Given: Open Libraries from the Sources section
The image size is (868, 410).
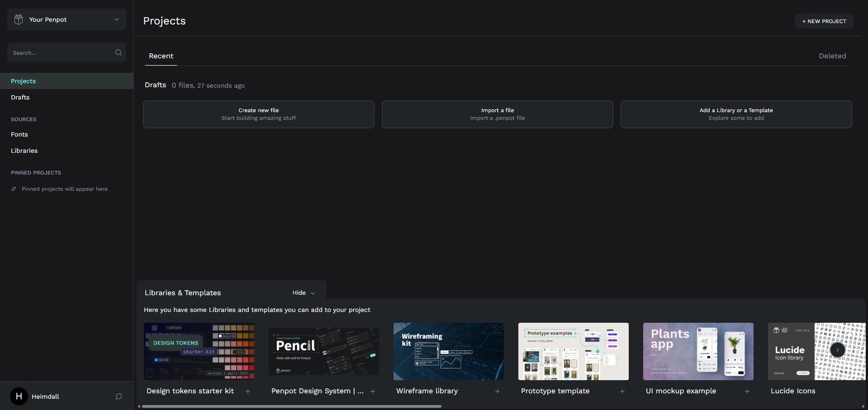Looking at the screenshot, I should pos(24,151).
